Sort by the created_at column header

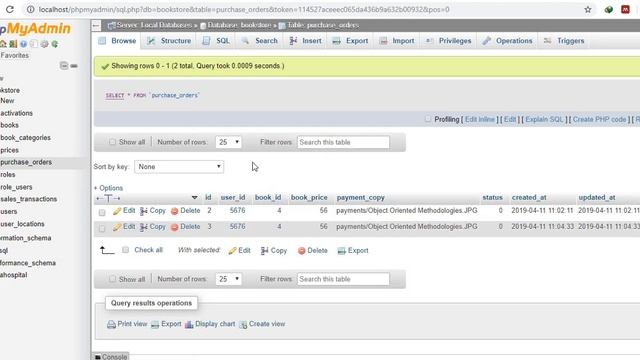(529, 198)
